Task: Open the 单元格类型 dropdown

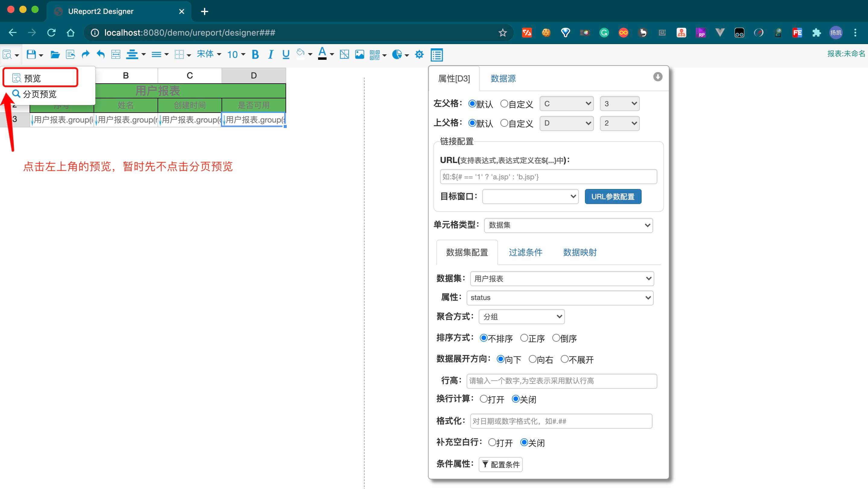Action: click(x=568, y=225)
